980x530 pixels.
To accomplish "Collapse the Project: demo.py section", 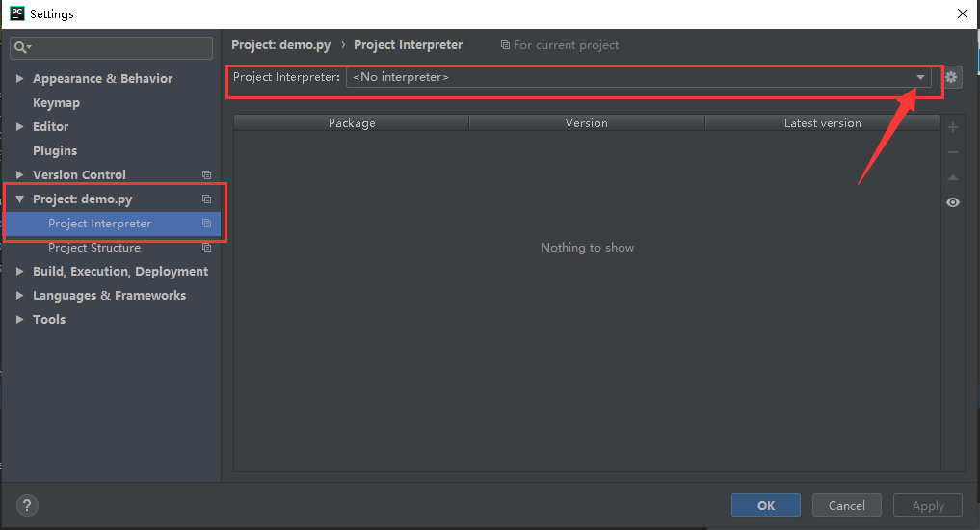I will point(19,199).
